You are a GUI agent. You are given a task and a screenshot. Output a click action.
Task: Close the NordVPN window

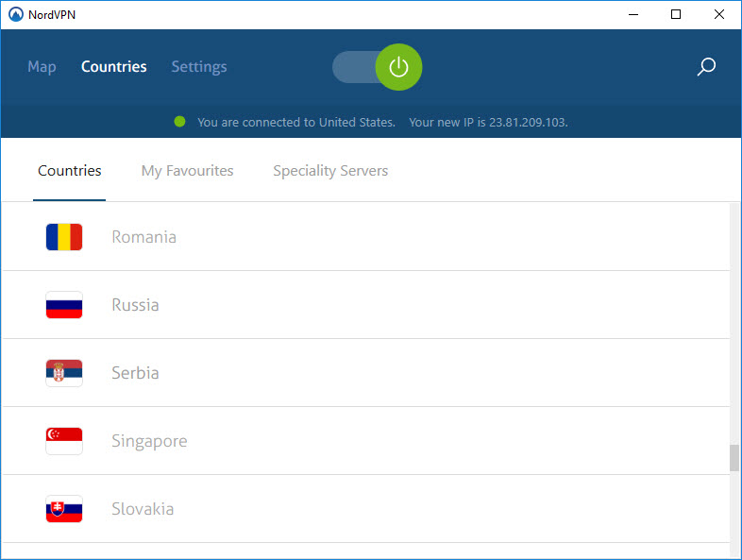click(x=718, y=14)
